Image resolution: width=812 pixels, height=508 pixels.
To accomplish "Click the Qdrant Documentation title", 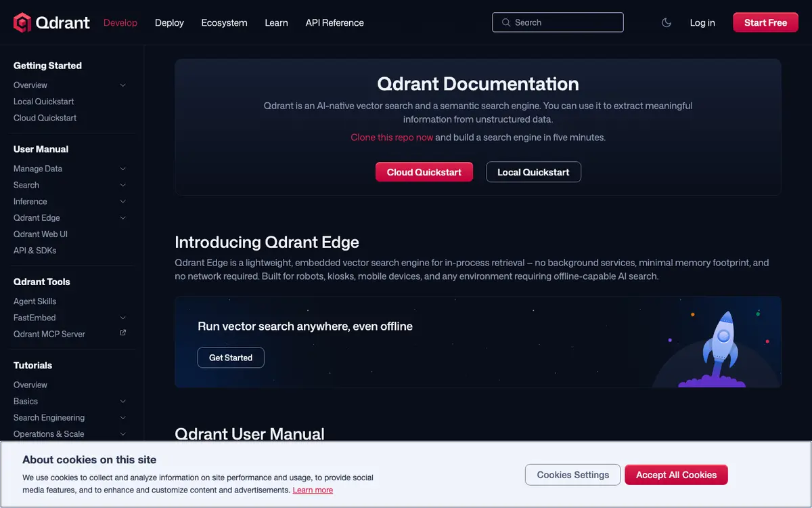I will click(478, 84).
